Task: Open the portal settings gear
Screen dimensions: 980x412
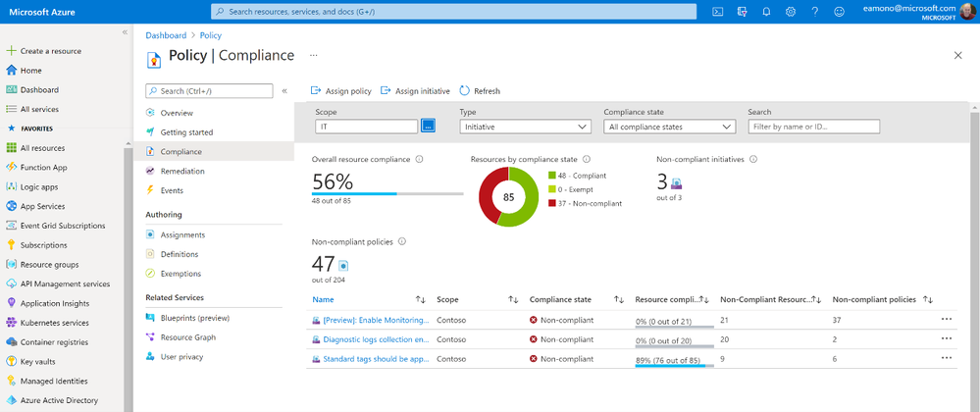Action: [791, 11]
